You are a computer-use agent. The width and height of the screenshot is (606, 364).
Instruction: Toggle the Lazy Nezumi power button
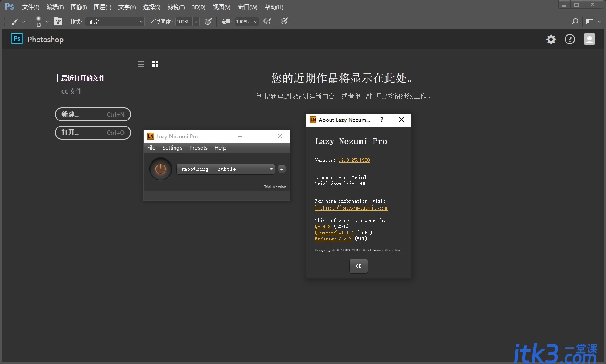pyautogui.click(x=161, y=169)
